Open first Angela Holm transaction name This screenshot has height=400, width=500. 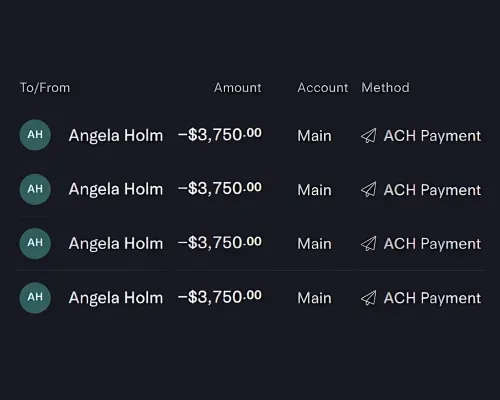pos(116,136)
